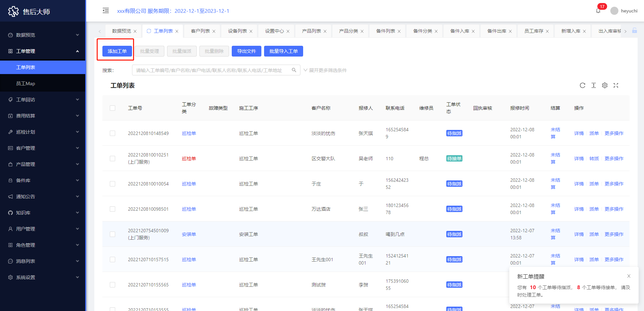Screen dimensions: 644x311
Task: Select all rows with header checkbox
Action: pos(112,108)
